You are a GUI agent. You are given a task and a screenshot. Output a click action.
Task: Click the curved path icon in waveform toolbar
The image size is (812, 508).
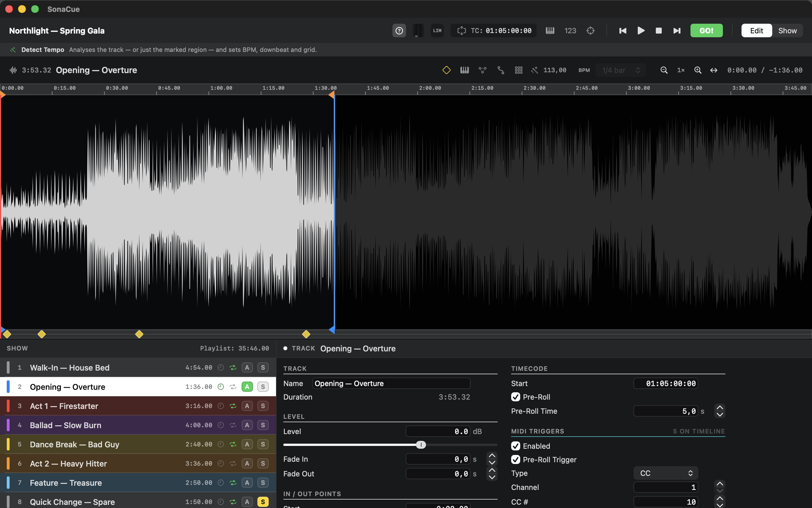(501, 70)
